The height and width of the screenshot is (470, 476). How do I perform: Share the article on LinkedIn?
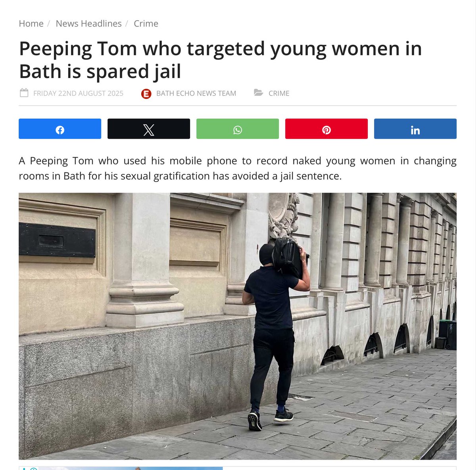tap(415, 129)
